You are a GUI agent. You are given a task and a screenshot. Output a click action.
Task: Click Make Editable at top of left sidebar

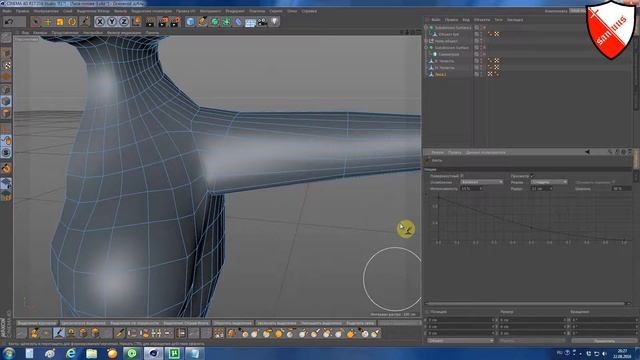coord(6,38)
